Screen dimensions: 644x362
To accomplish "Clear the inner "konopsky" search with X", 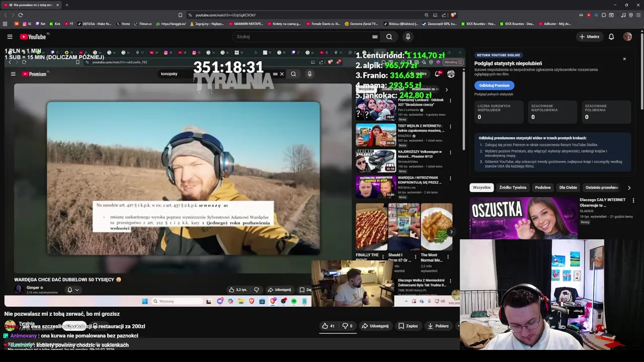I will coord(282,74).
